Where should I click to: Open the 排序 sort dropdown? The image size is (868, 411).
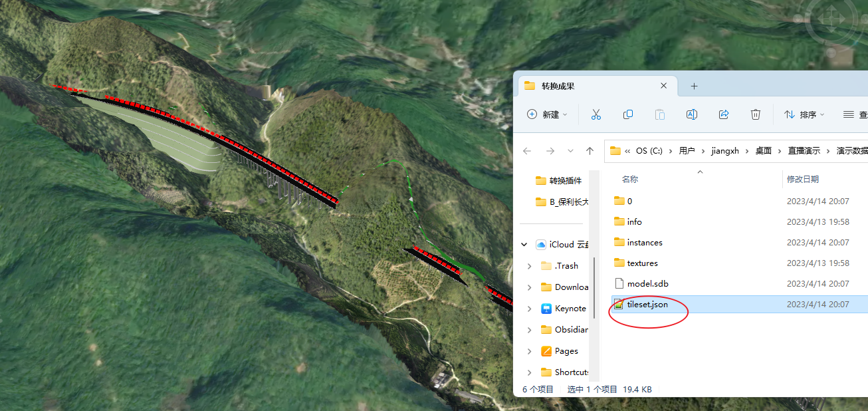point(804,114)
